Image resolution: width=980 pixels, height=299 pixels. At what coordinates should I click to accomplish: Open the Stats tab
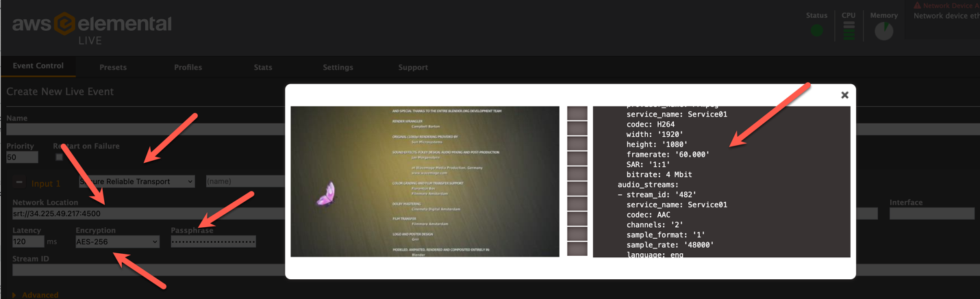tap(263, 67)
